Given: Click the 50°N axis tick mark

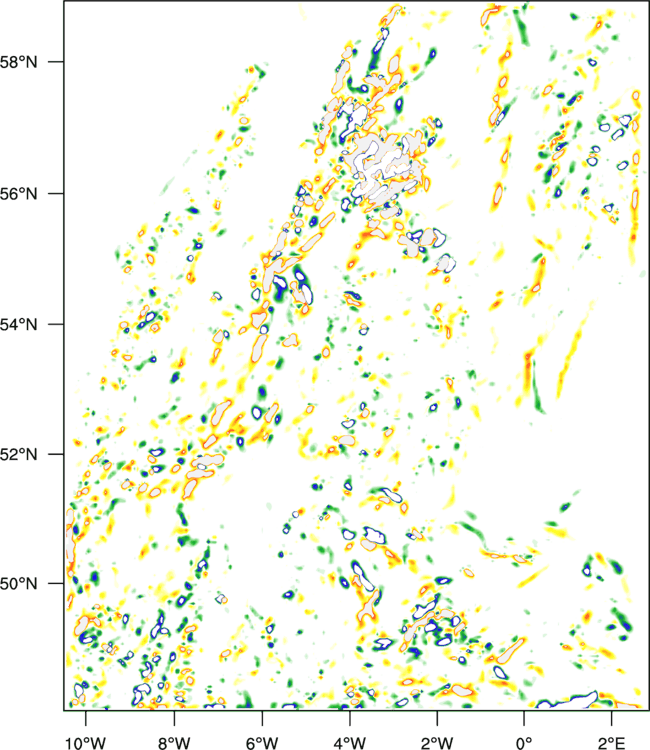Looking at the screenshot, I should (x=56, y=583).
